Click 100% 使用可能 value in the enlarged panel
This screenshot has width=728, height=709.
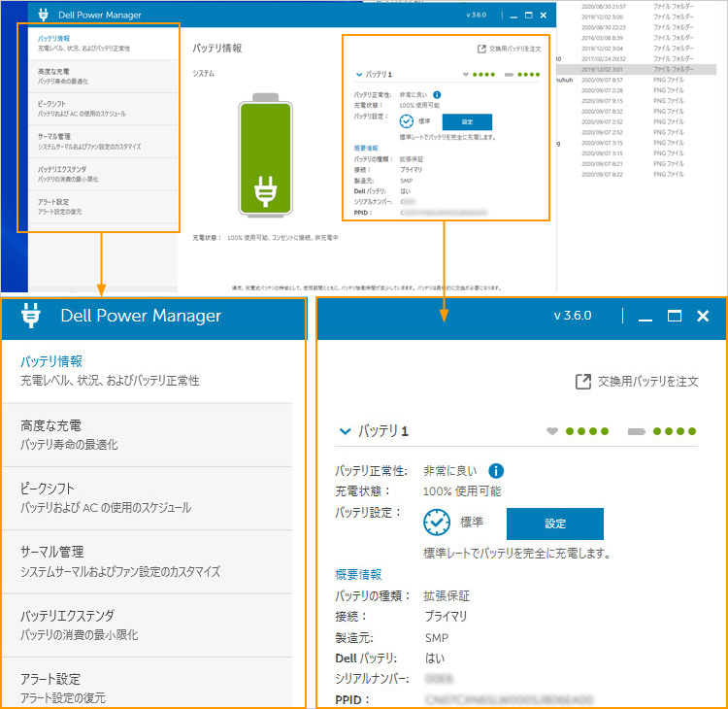[462, 491]
